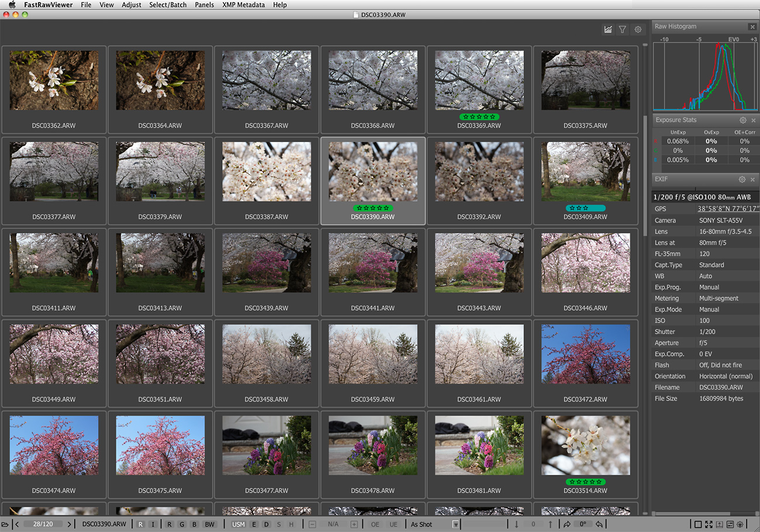This screenshot has height=532, width=760.
Task: Open the XMP Metadata menu
Action: click(x=243, y=5)
